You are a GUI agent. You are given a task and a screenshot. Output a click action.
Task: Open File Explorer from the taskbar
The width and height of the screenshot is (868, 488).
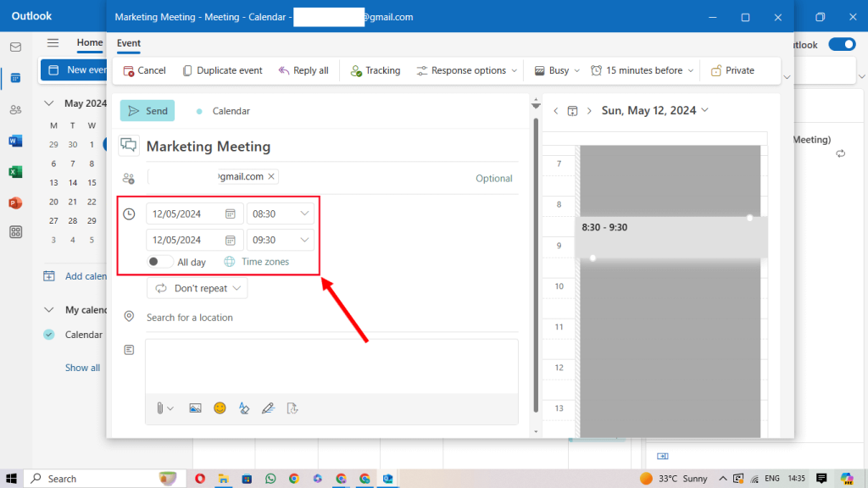pos(223,479)
